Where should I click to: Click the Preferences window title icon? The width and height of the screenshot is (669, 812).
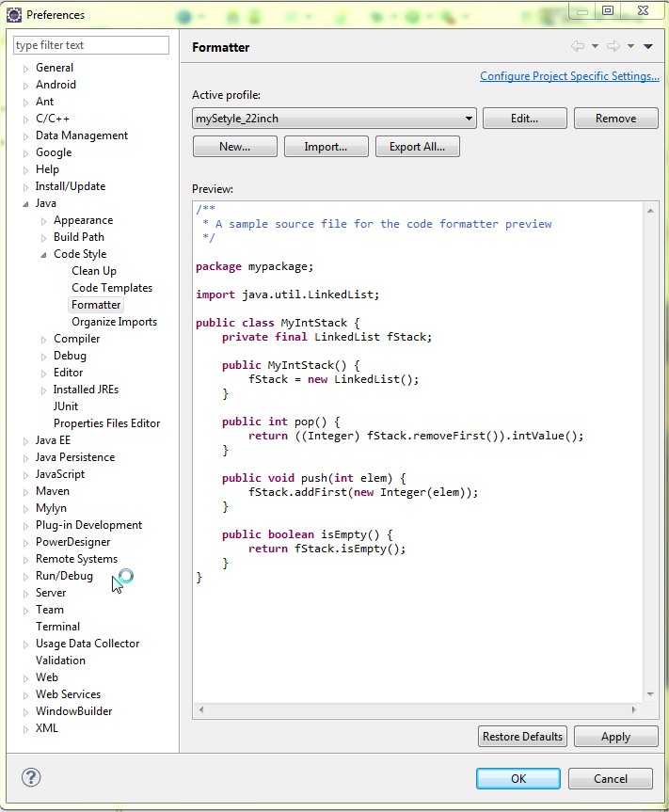coord(14,15)
